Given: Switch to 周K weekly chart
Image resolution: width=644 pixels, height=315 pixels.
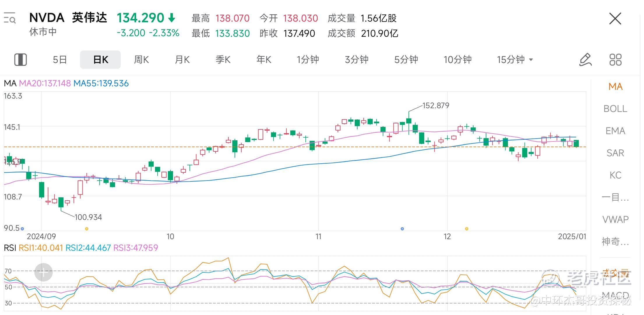Looking at the screenshot, I should coord(141,60).
